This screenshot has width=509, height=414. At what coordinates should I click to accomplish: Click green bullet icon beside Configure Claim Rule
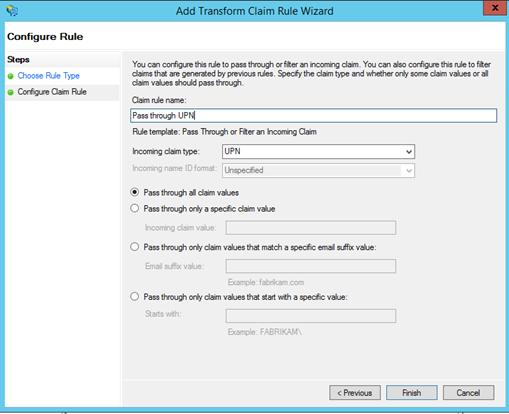pyautogui.click(x=11, y=92)
